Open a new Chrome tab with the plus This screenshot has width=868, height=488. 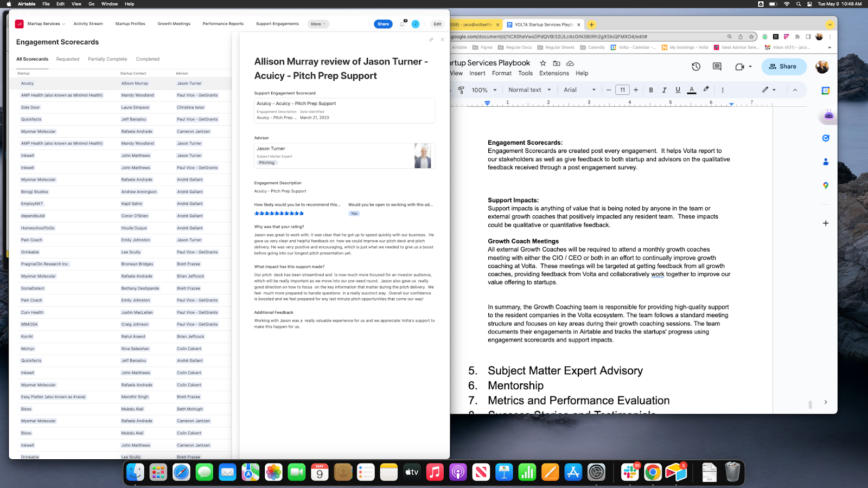[x=592, y=24]
